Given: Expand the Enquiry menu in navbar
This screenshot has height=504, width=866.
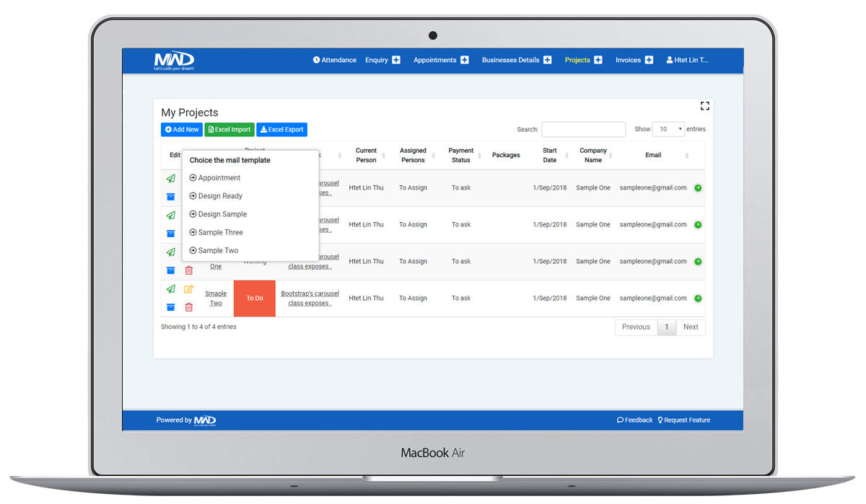Looking at the screenshot, I should (x=382, y=60).
